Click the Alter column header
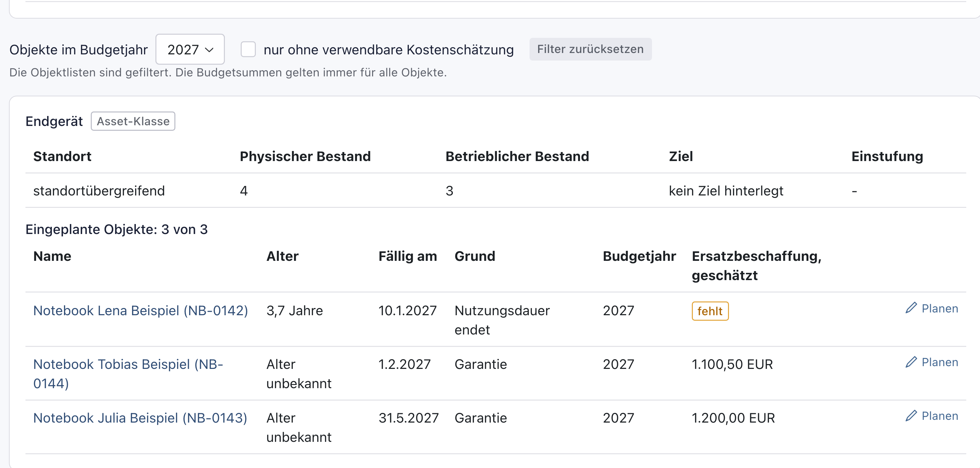 pyautogui.click(x=282, y=256)
